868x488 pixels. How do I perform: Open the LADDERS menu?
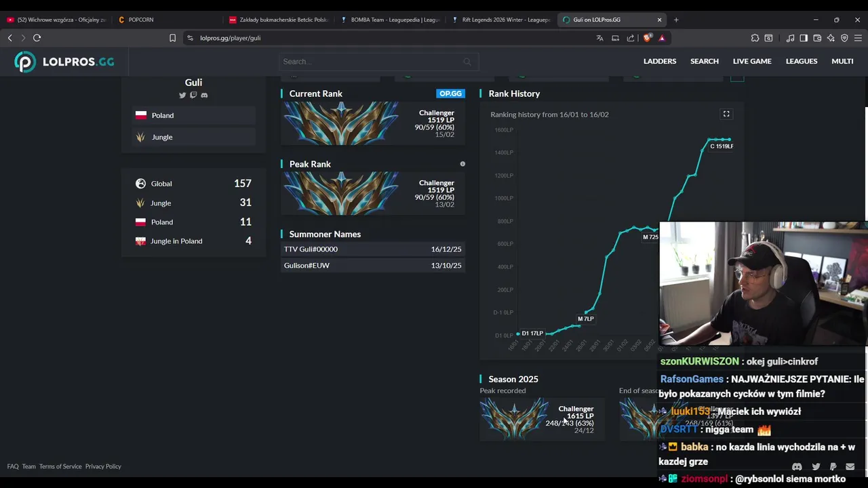click(x=660, y=61)
